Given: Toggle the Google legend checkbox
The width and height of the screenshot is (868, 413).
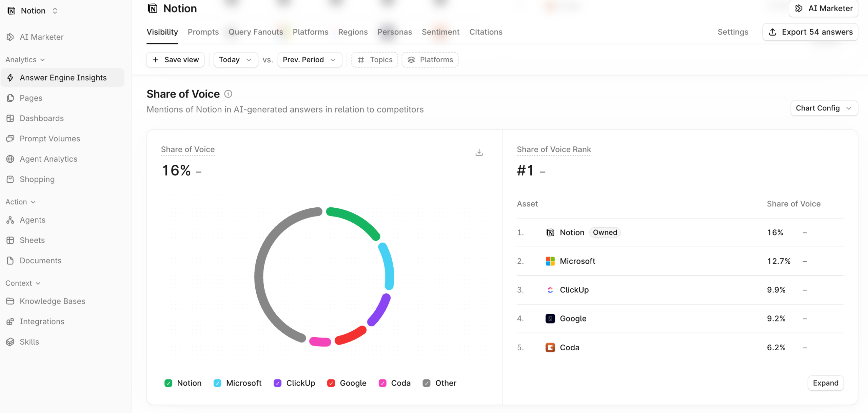Looking at the screenshot, I should tap(331, 383).
